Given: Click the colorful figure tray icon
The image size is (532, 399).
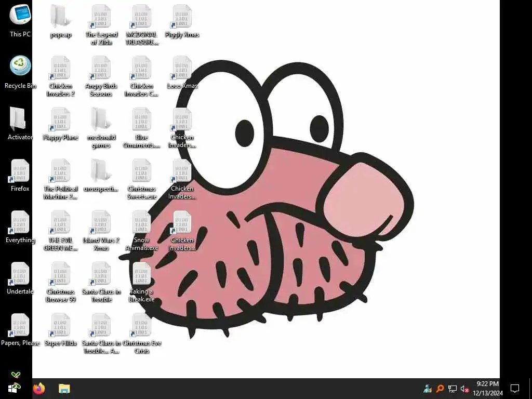Looking at the screenshot, I should [428, 389].
